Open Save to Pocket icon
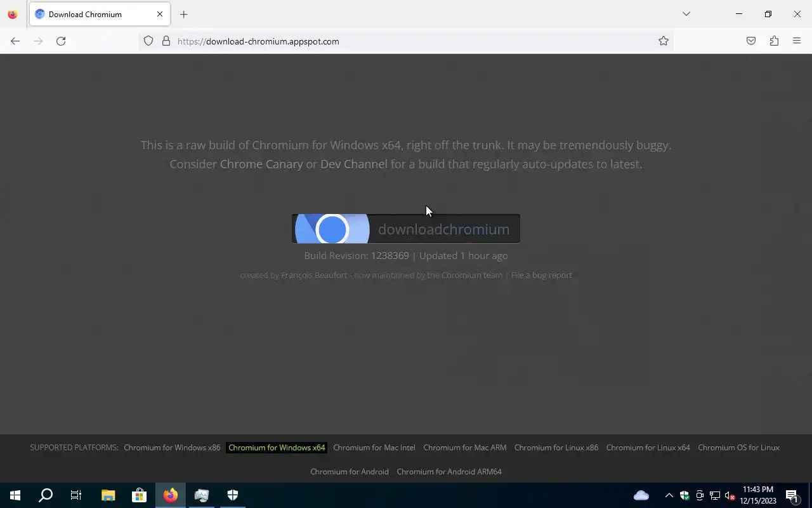 tap(751, 41)
